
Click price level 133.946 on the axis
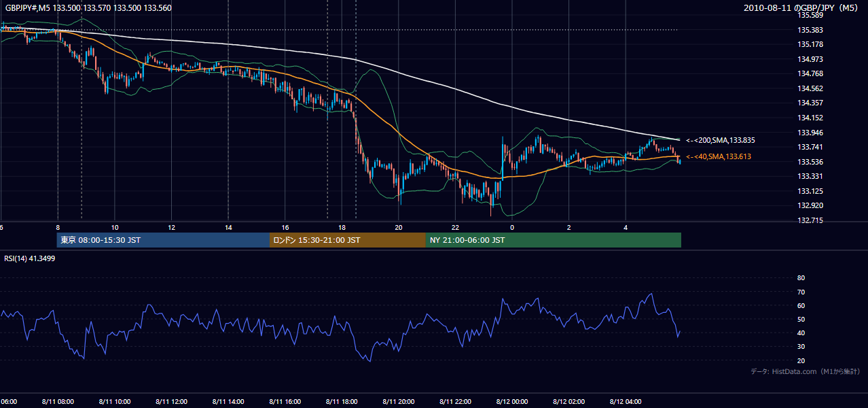[x=810, y=133]
